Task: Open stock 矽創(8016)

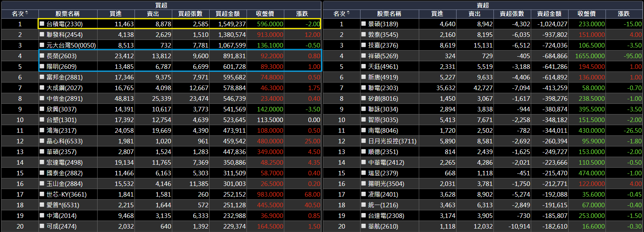Action: coord(383,99)
